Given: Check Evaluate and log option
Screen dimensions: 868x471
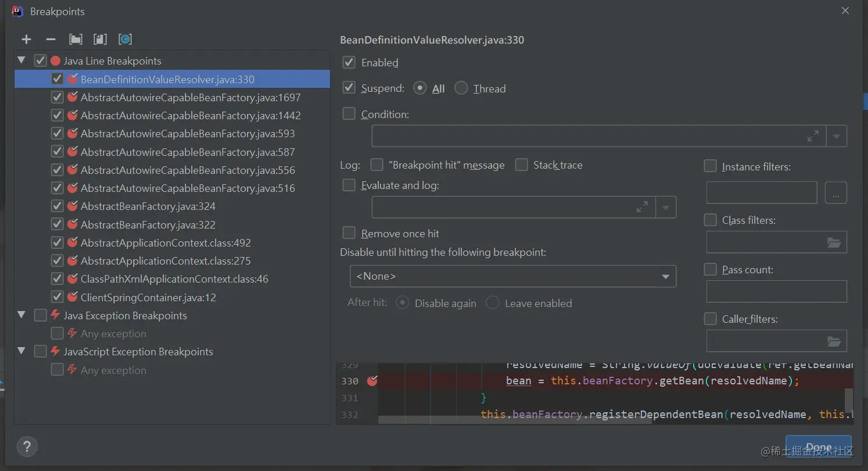Looking at the screenshot, I should click(349, 185).
